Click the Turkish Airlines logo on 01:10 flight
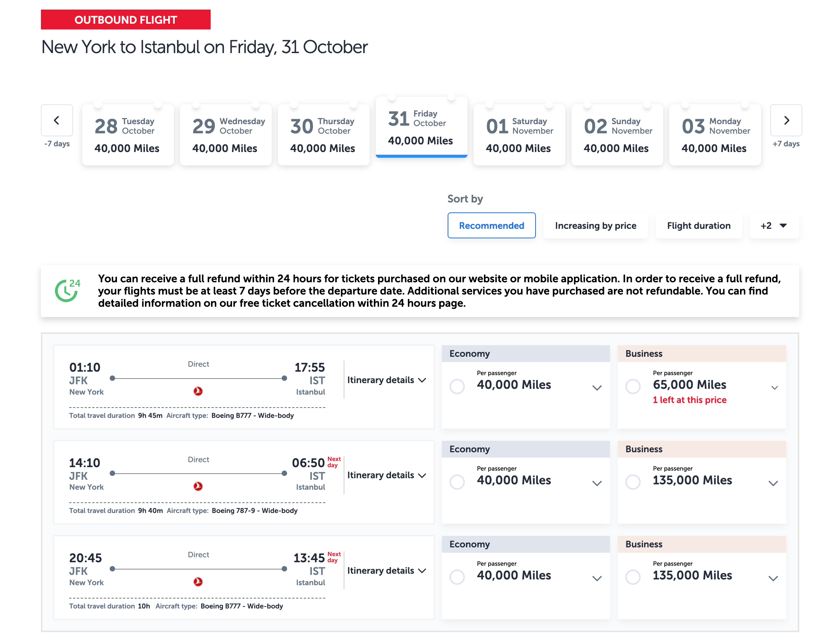Image resolution: width=831 pixels, height=644 pixels. click(198, 391)
